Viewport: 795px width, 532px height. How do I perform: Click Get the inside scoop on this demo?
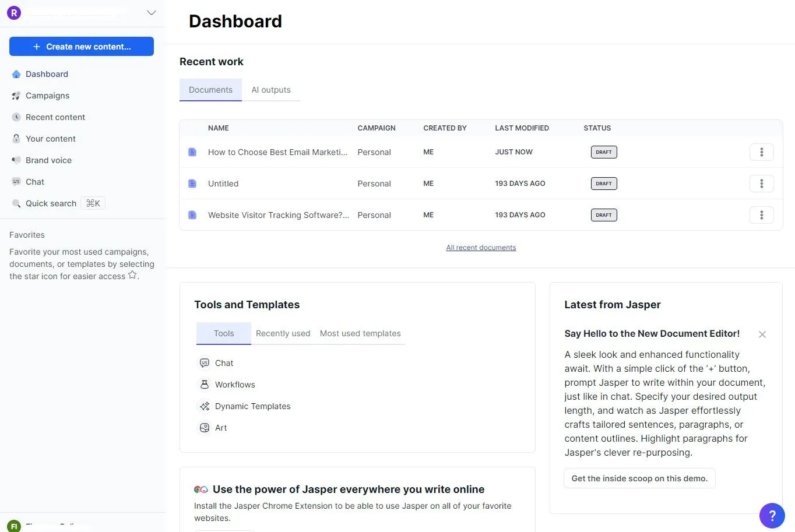[x=639, y=478]
